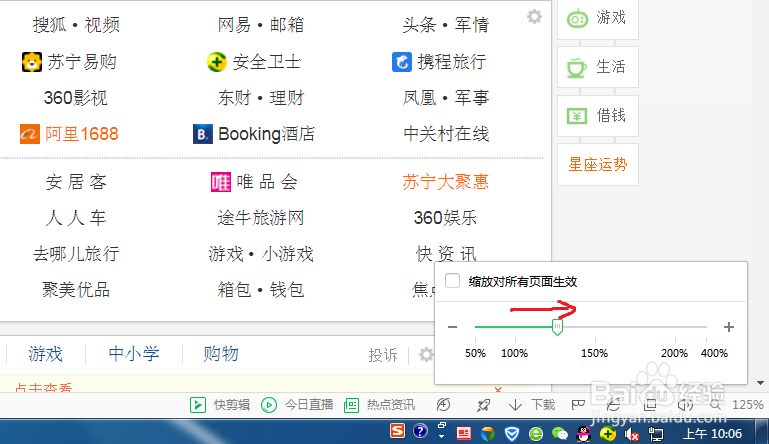Toggle page sound with the speaker icon
This screenshot has height=444, width=769.
685,405
